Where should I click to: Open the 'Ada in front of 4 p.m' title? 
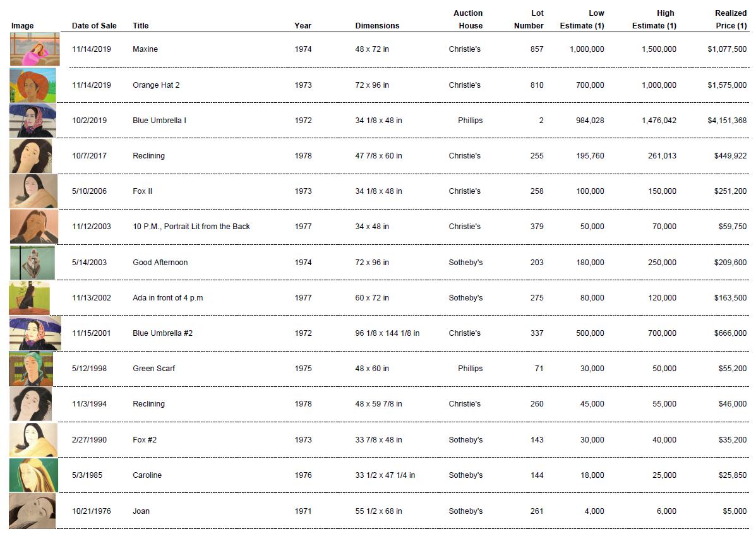(168, 298)
